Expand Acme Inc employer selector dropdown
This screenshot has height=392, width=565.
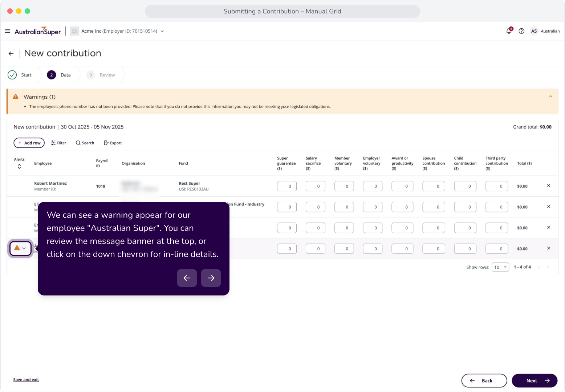click(162, 31)
